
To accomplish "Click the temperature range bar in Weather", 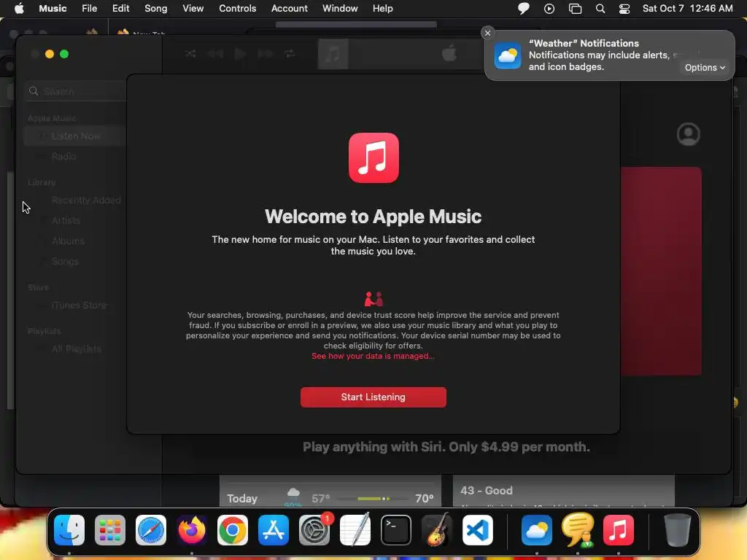I will (373, 499).
